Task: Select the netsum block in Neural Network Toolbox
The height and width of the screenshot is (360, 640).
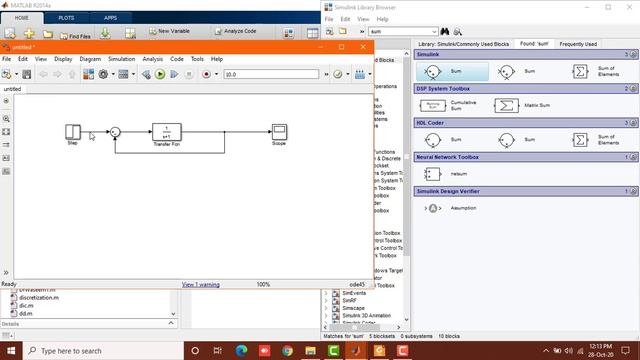Action: coord(446,174)
